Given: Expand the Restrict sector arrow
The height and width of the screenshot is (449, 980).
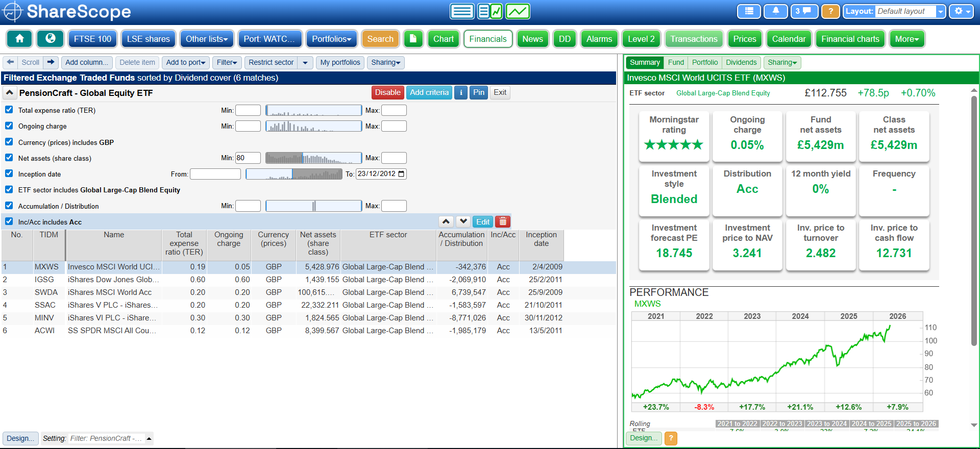Looking at the screenshot, I should 305,62.
